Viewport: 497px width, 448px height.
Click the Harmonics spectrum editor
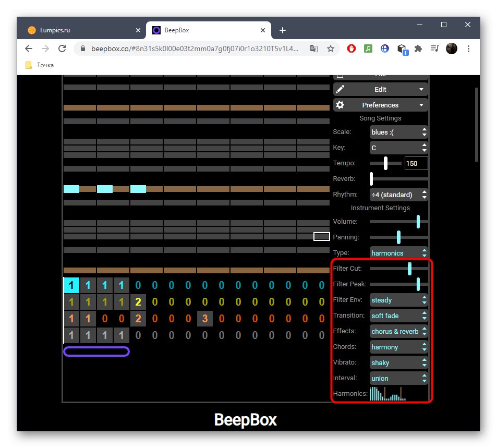(399, 393)
